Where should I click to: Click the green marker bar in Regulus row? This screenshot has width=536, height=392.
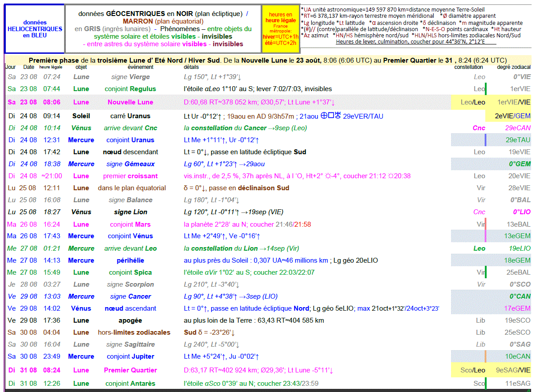(x=486, y=89)
